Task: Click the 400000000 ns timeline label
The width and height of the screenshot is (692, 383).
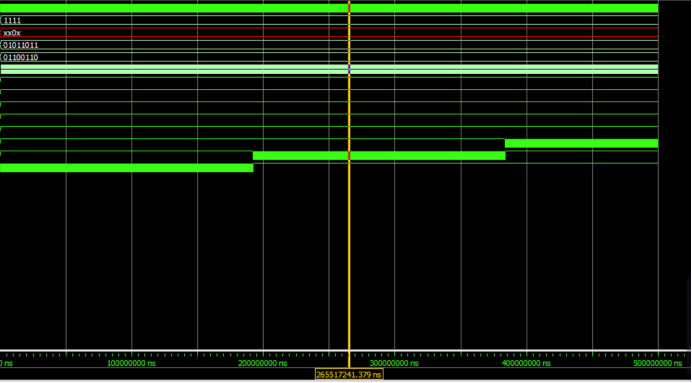Action: pyautogui.click(x=526, y=363)
